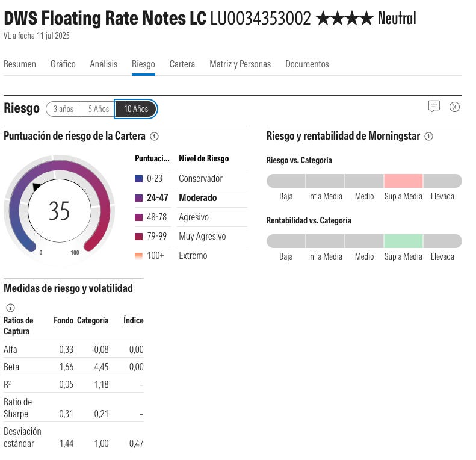
Task: Click the Riesgo vs. Categoría heading
Action: [299, 160]
